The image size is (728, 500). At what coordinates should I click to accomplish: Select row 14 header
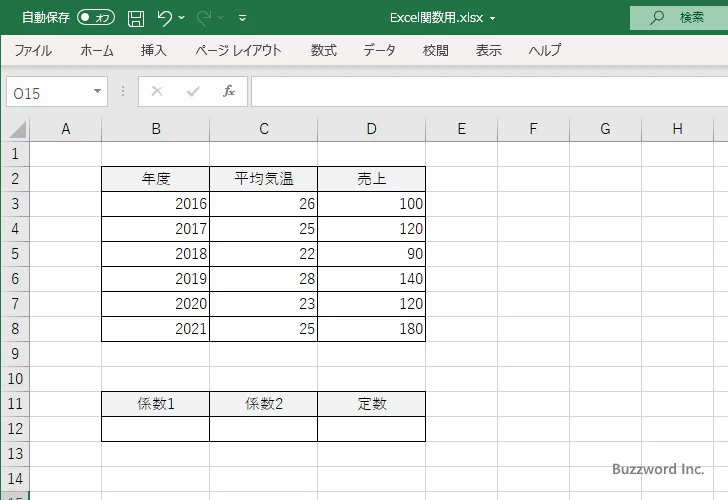coord(15,479)
